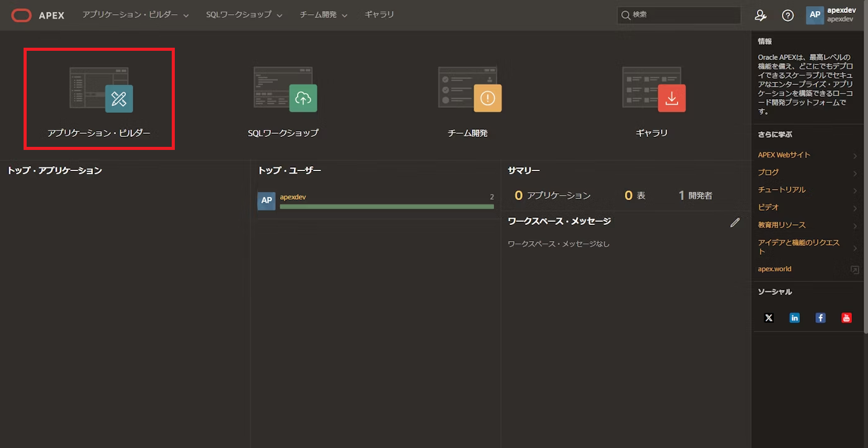Click the ワークスペース・メッセージなし text
868x448 pixels.
point(559,244)
